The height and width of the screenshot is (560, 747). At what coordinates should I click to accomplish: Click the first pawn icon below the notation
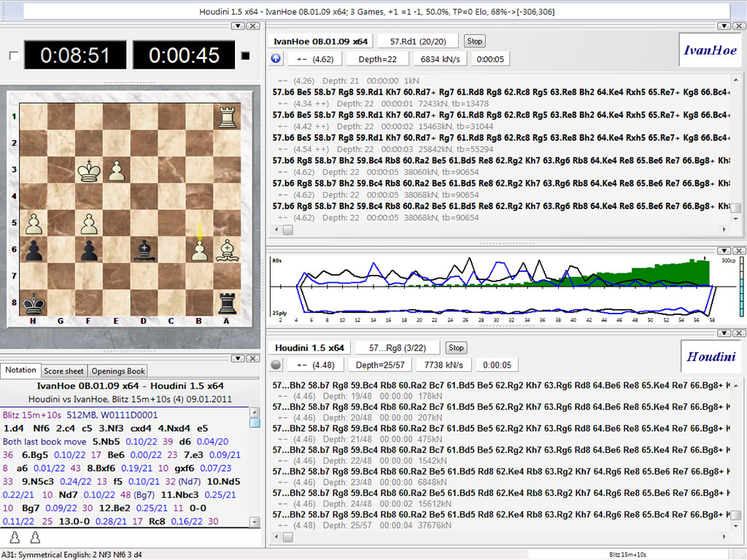15,537
